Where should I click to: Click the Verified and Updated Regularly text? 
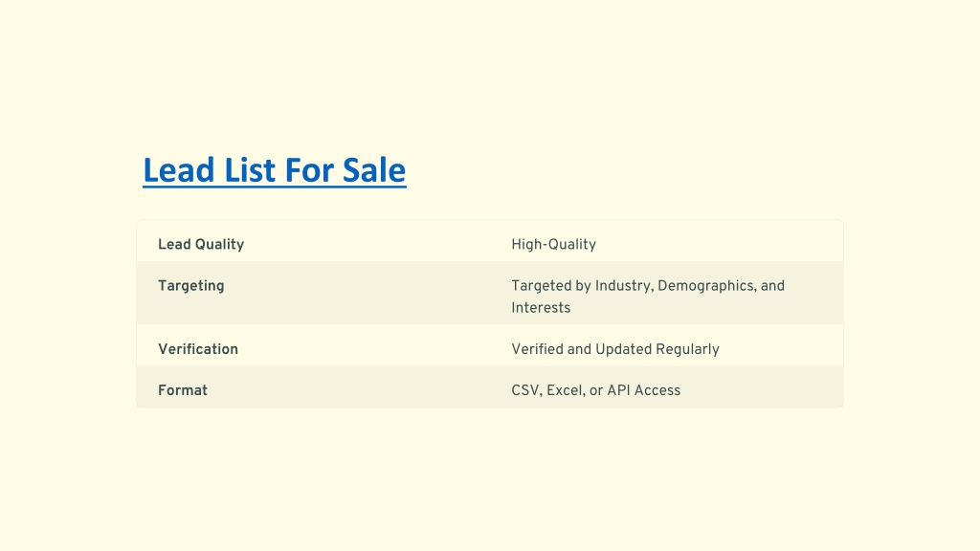click(x=615, y=349)
